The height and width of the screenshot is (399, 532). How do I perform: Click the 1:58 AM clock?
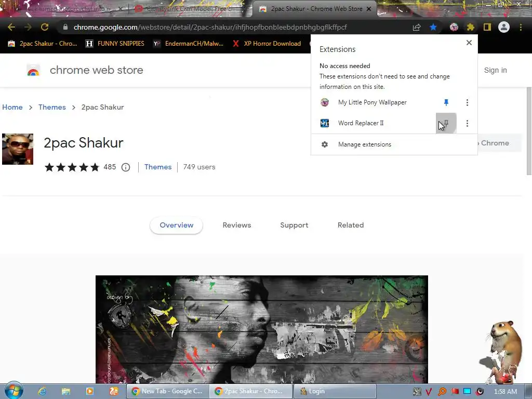[x=506, y=392]
